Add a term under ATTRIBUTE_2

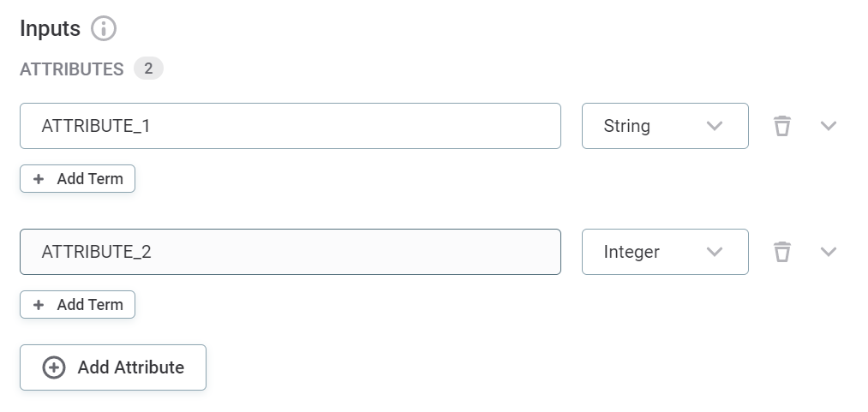[78, 305]
